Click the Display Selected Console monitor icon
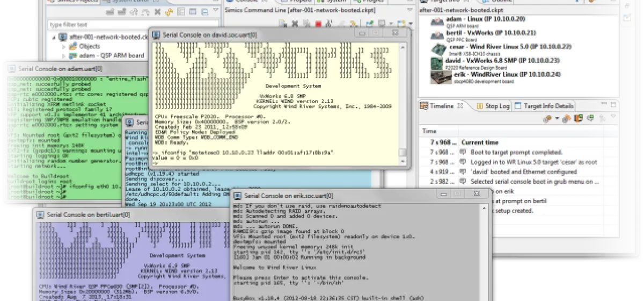Screen dimensions: 644x301 382,24
